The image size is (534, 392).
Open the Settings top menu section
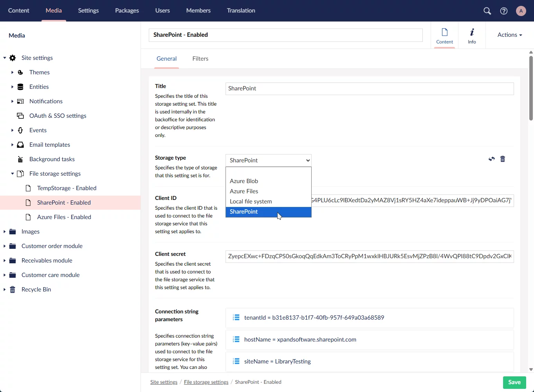[88, 11]
